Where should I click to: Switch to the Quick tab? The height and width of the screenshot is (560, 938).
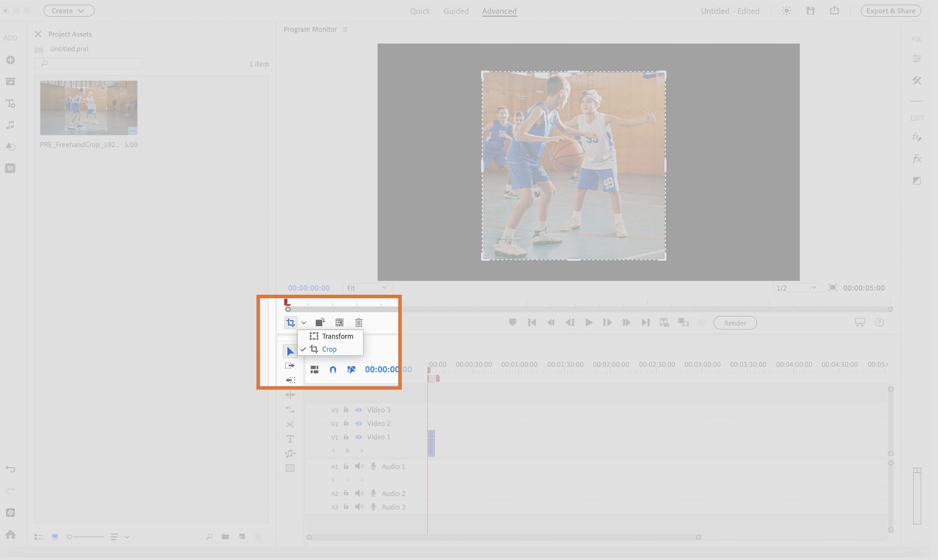(x=420, y=11)
